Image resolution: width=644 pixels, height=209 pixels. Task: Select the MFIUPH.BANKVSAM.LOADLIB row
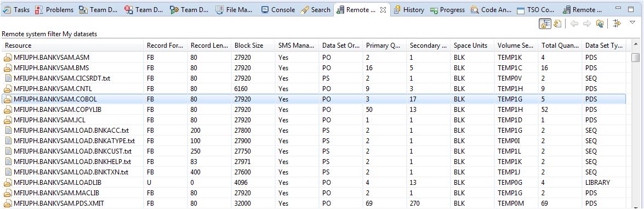click(x=314, y=182)
